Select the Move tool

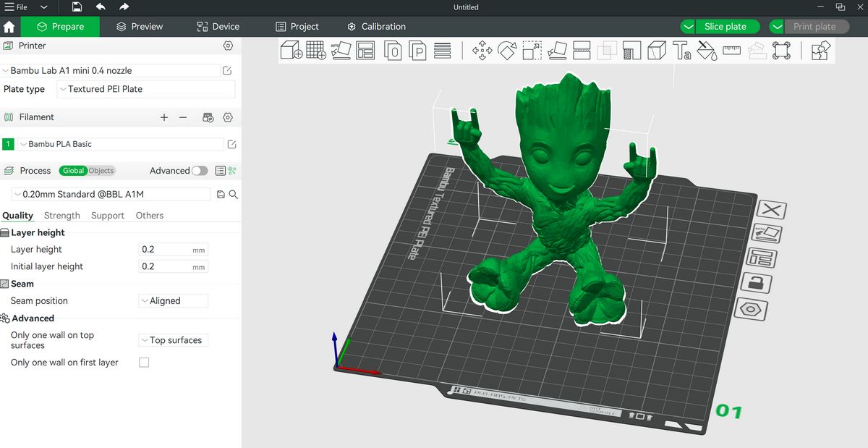click(x=482, y=51)
